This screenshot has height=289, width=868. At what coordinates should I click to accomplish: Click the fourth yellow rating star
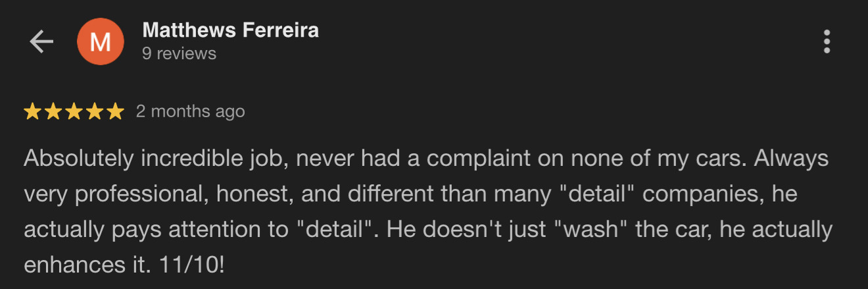click(94, 112)
